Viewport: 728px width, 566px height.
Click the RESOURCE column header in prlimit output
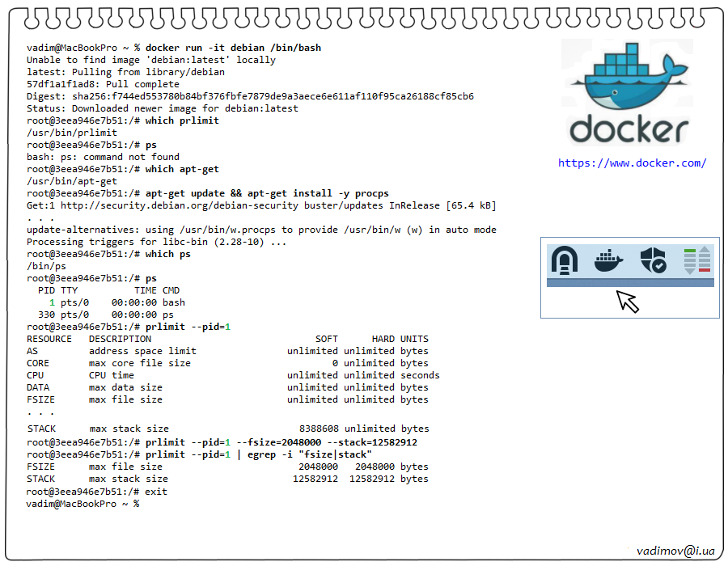[49, 339]
